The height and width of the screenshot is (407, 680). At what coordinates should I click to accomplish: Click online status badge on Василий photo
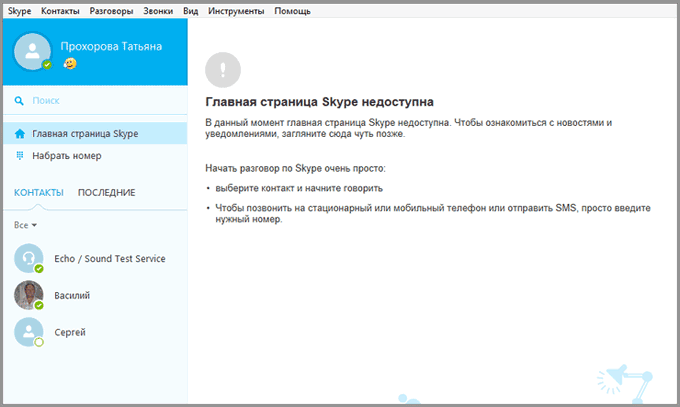[x=39, y=305]
